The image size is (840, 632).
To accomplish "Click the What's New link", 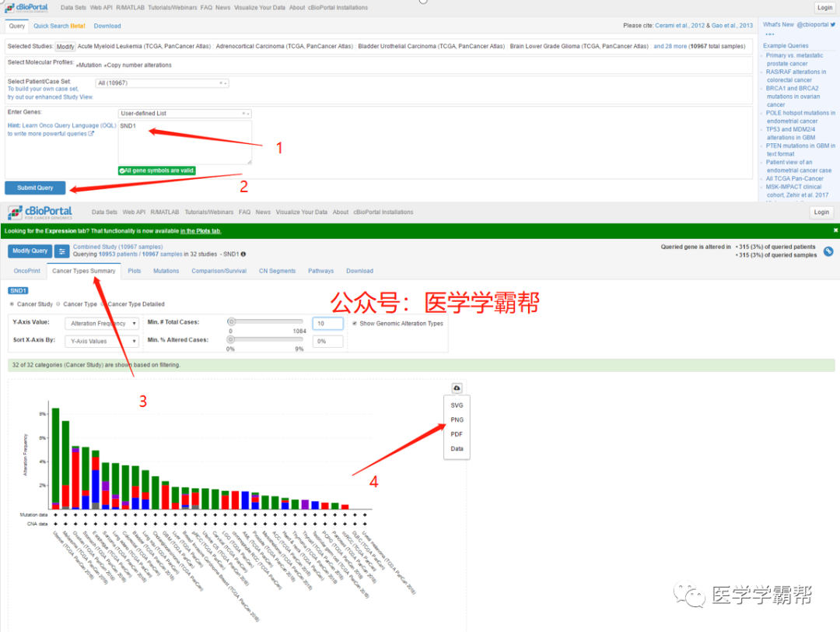I will click(778, 25).
